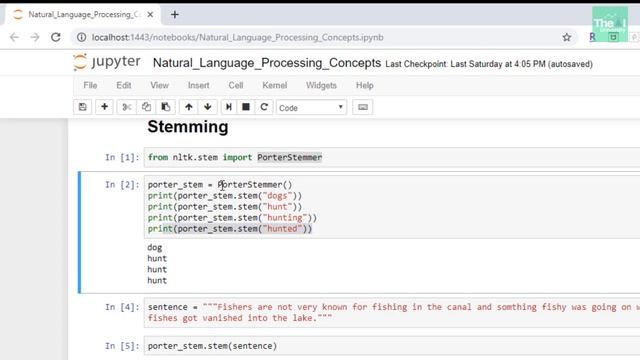The width and height of the screenshot is (640, 360).
Task: Open the Kernel menu
Action: tap(274, 85)
